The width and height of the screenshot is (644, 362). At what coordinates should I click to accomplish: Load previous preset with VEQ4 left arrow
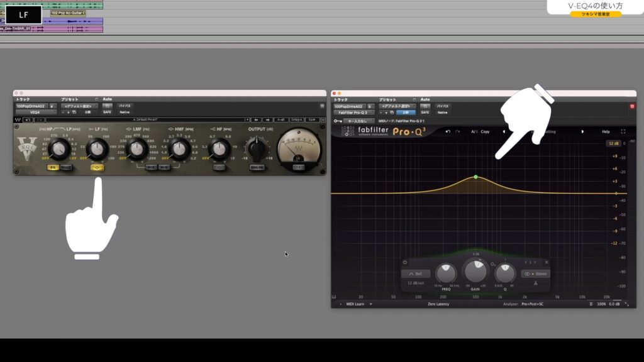coord(256,120)
